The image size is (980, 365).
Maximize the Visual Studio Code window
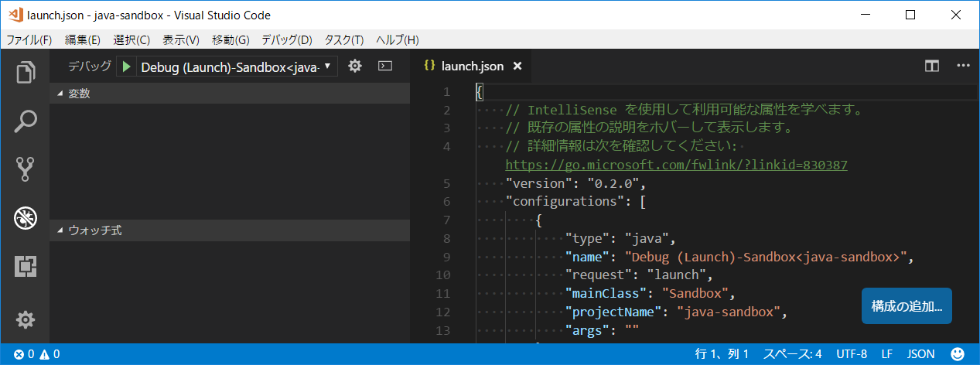[x=910, y=15]
